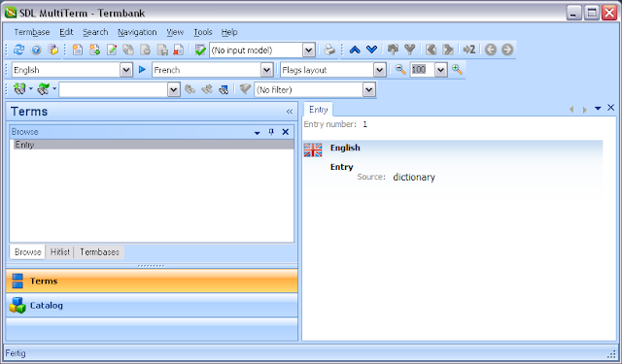Click the next hit search icon
The height and width of the screenshot is (364, 622).
207,89
